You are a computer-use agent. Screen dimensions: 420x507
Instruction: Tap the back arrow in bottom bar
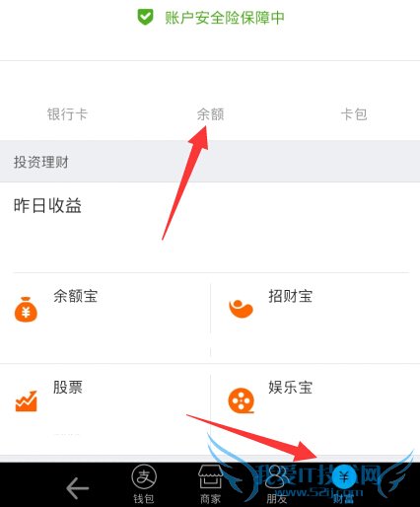pos(77,488)
